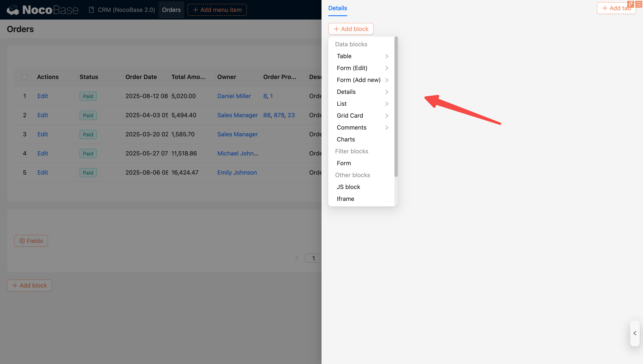
Task: Expand the Form (Edit) submenu arrow
Action: point(386,68)
